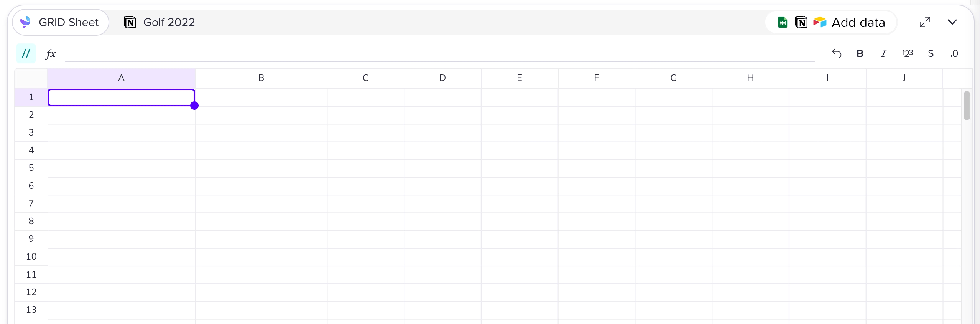Click the undo arrow icon
The width and height of the screenshot is (980, 324).
[836, 53]
